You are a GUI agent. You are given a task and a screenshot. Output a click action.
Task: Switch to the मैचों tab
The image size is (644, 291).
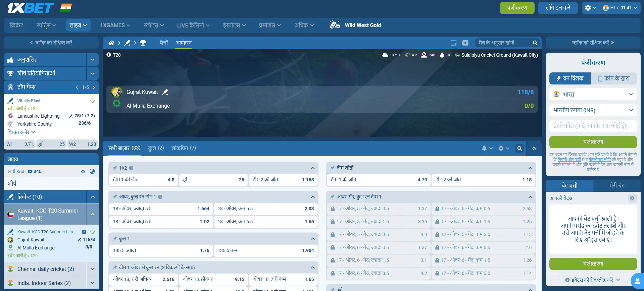point(164,43)
